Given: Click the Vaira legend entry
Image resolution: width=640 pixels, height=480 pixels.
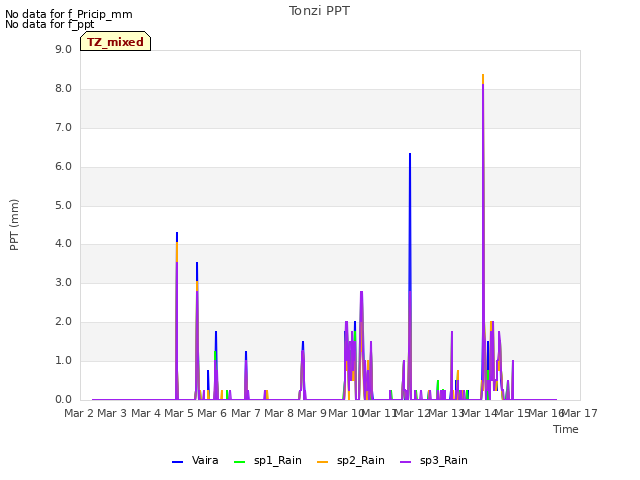Looking at the screenshot, I should [195, 460].
